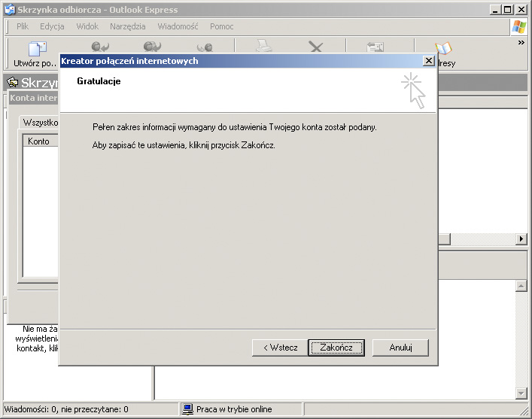Click the Reply toolbar icon
This screenshot has height=419, width=532.
[x=100, y=47]
